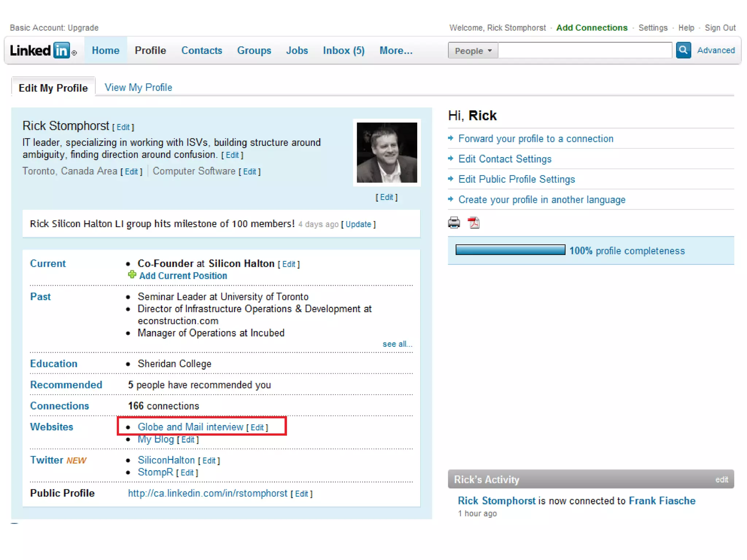Click arrow beside Create profile in another language
This screenshot has width=747, height=560.
(451, 199)
